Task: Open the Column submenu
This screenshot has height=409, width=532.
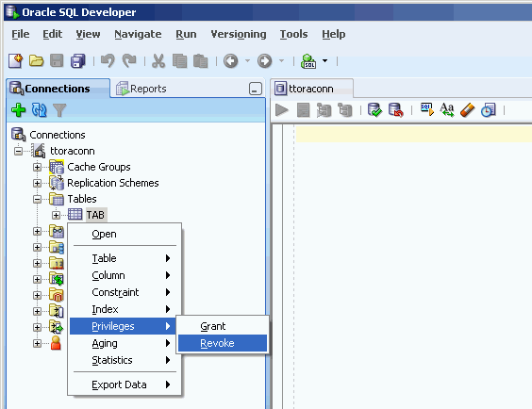Action: point(125,275)
